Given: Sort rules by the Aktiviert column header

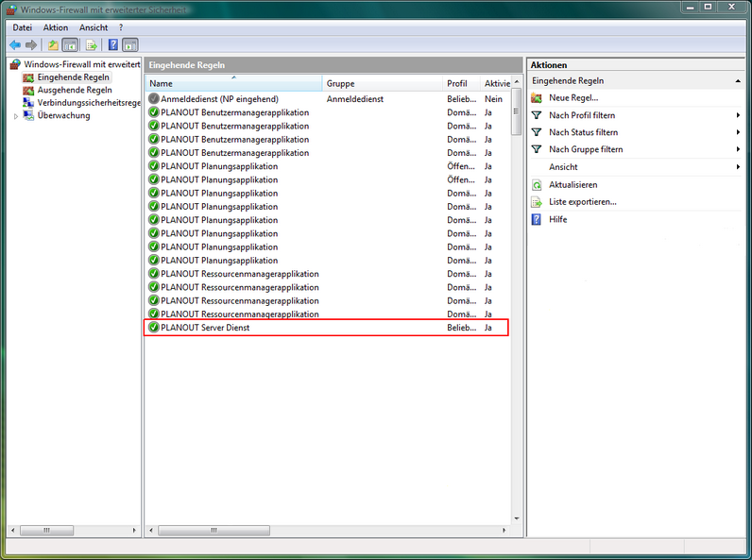Looking at the screenshot, I should pyautogui.click(x=496, y=83).
